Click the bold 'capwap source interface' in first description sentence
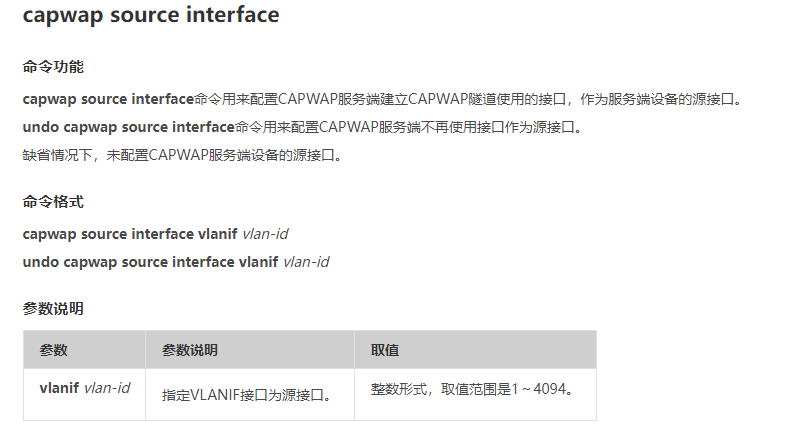790x426 pixels. 107,99
